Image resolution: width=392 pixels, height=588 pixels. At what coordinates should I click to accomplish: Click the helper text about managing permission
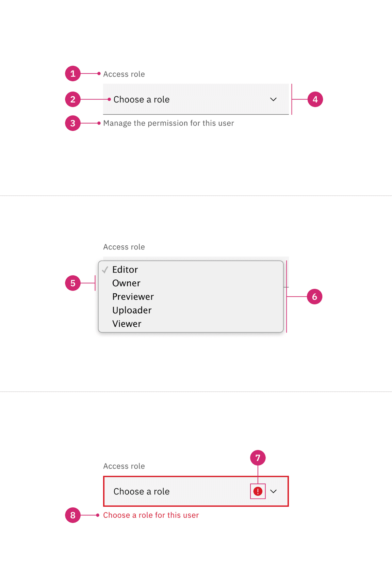(x=168, y=123)
